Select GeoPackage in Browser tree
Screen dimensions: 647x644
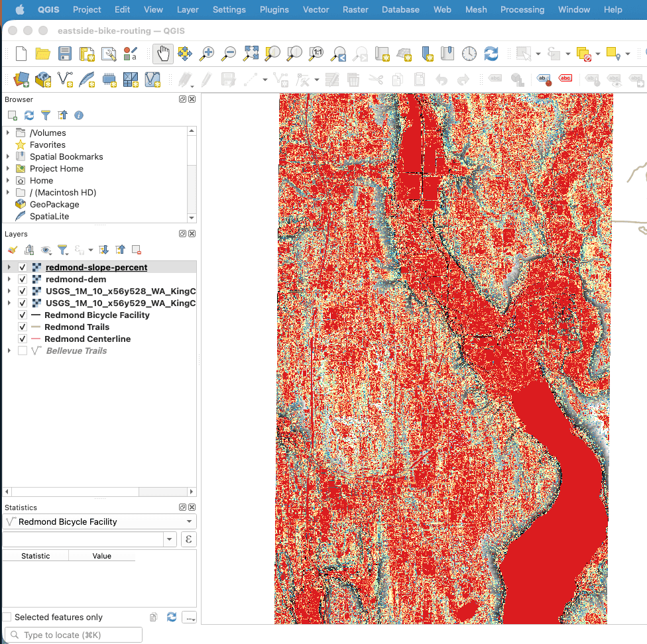[54, 205]
